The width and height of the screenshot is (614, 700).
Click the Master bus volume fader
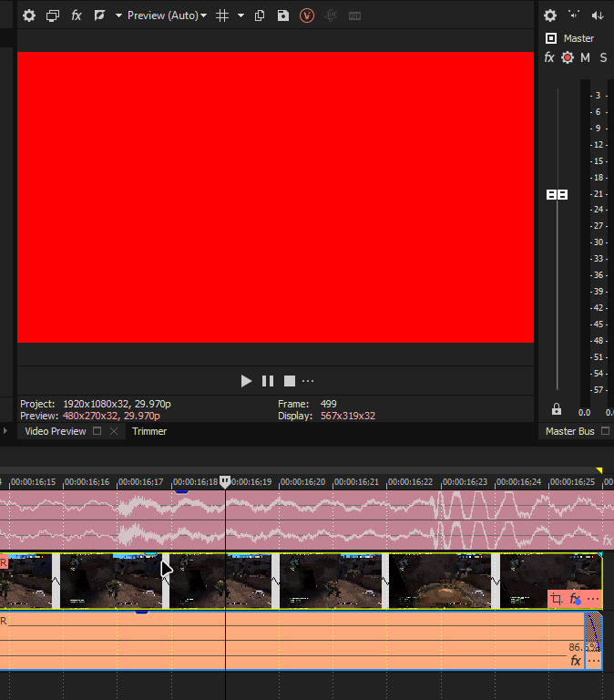coord(557,195)
